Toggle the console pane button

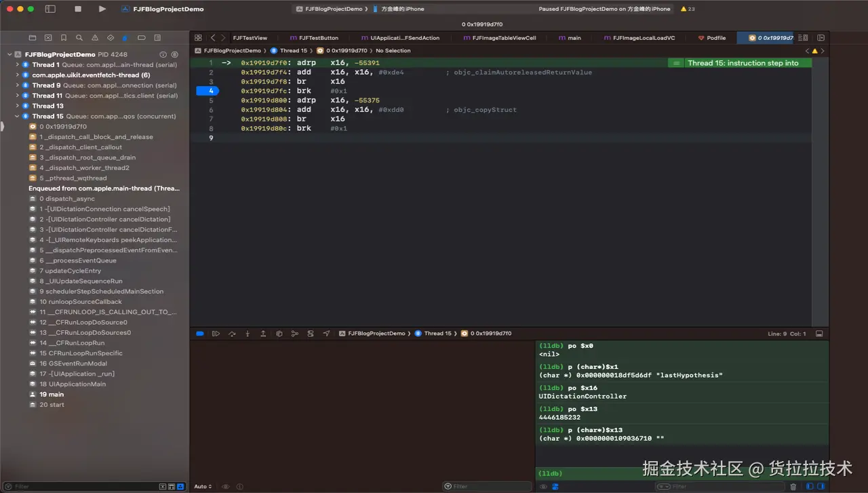[x=821, y=486]
